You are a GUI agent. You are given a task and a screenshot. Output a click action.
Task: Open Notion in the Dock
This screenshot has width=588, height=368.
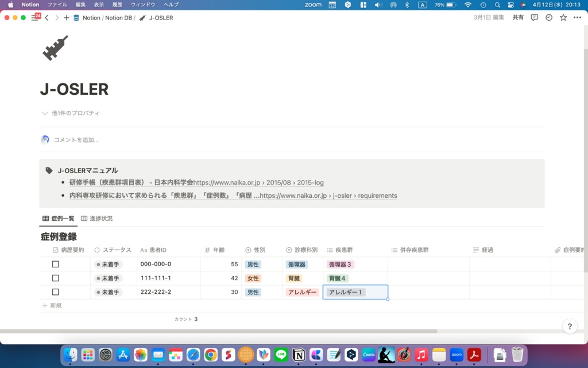coord(299,354)
